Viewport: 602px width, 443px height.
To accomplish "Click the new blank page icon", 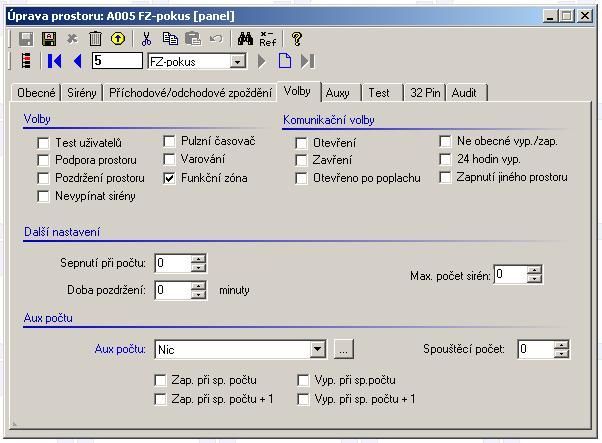I will 285,61.
